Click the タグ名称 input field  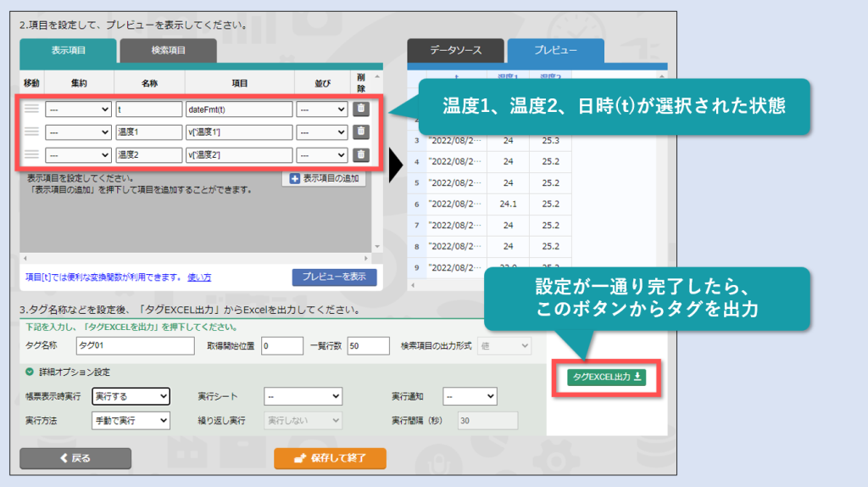pos(135,346)
